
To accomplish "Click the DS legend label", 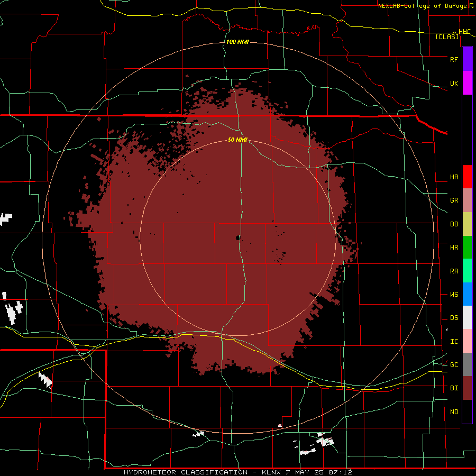I will point(454,318).
